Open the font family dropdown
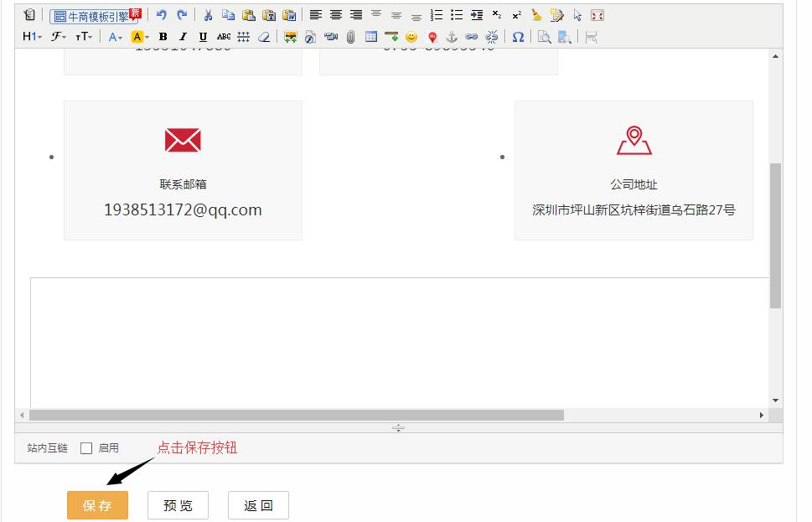The height and width of the screenshot is (522, 812). coord(58,36)
